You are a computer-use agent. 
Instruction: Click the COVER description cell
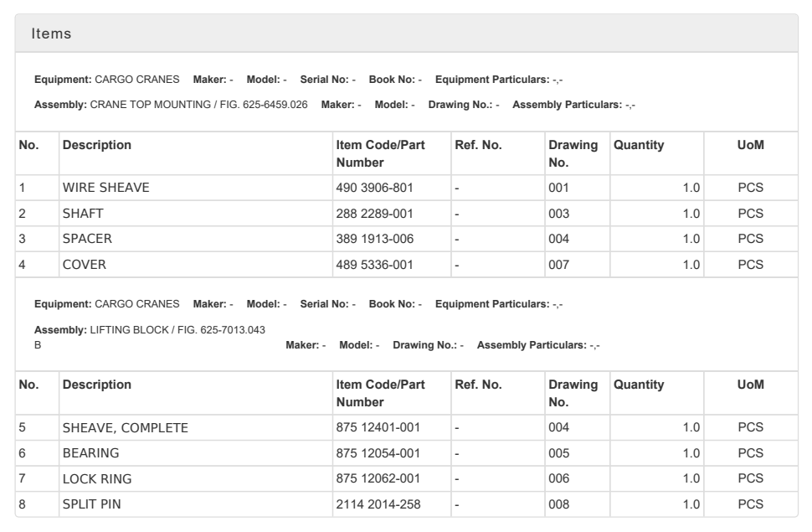[85, 265]
